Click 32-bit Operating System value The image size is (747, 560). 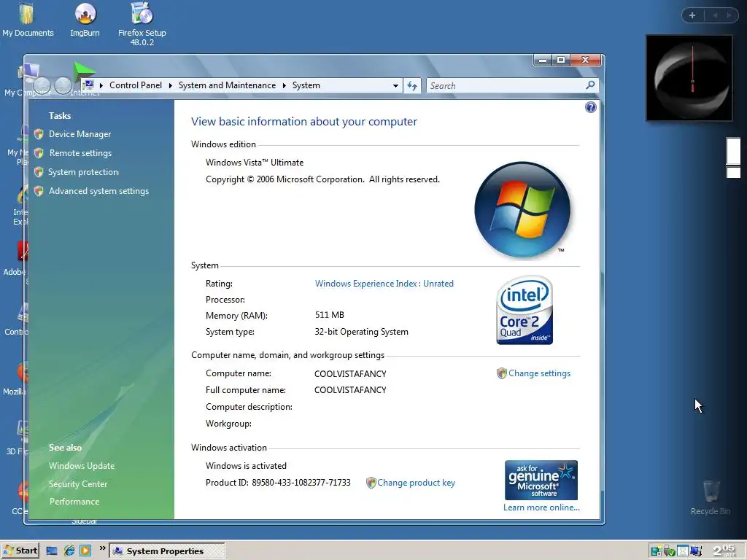(x=361, y=332)
